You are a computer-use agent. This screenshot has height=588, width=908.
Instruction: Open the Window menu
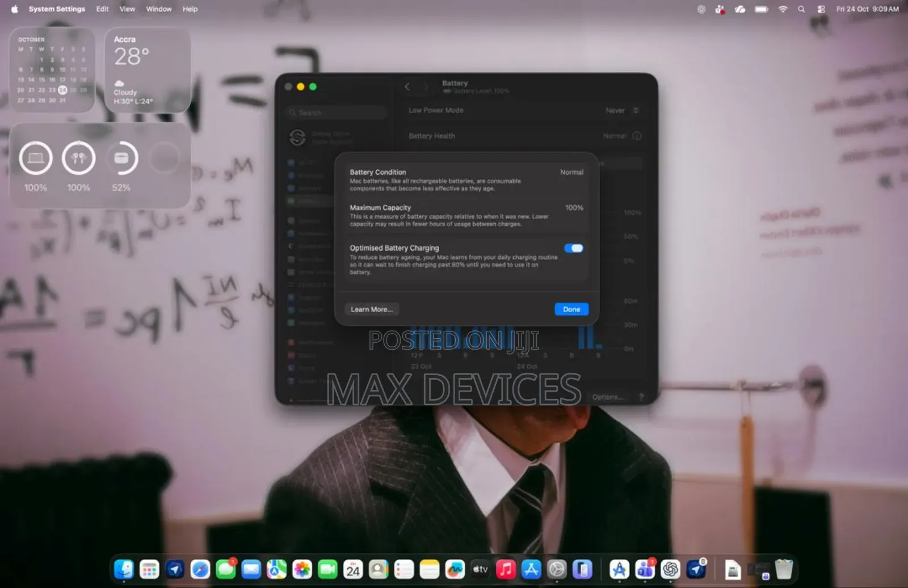click(x=159, y=9)
